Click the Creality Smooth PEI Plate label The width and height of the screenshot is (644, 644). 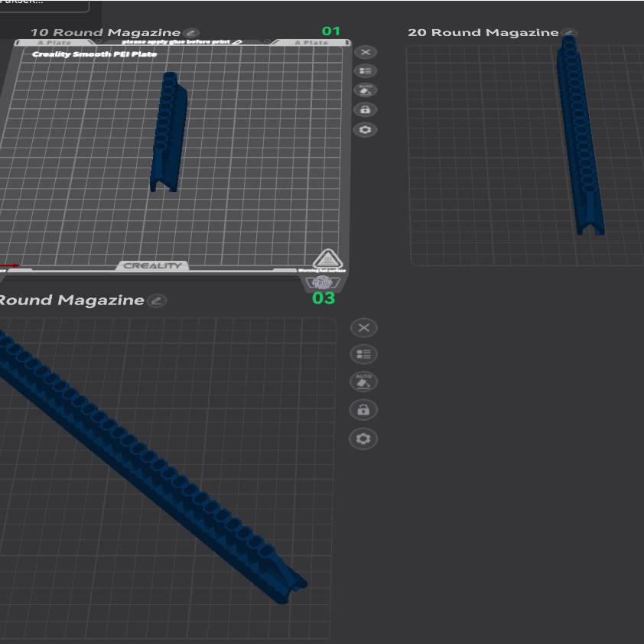pyautogui.click(x=95, y=54)
